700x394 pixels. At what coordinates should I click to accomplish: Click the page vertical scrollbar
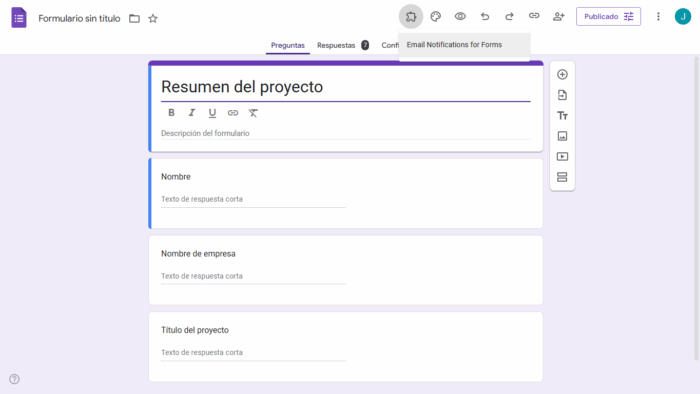click(696, 209)
